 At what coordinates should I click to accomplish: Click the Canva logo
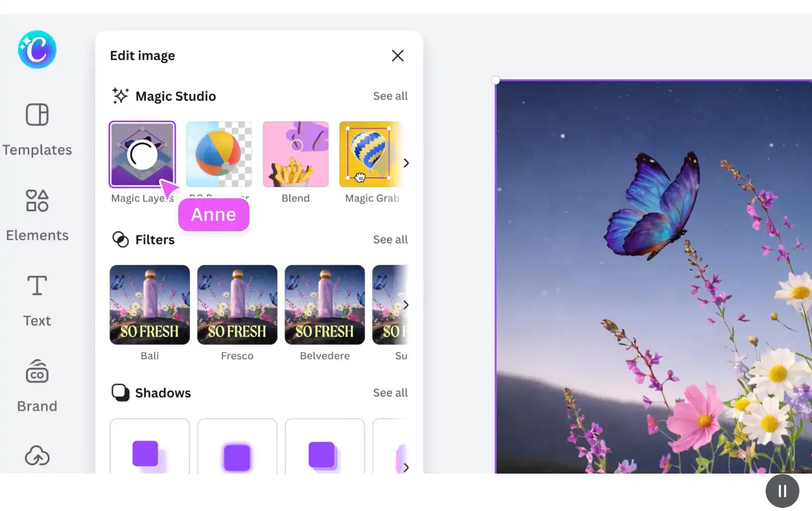[x=37, y=49]
